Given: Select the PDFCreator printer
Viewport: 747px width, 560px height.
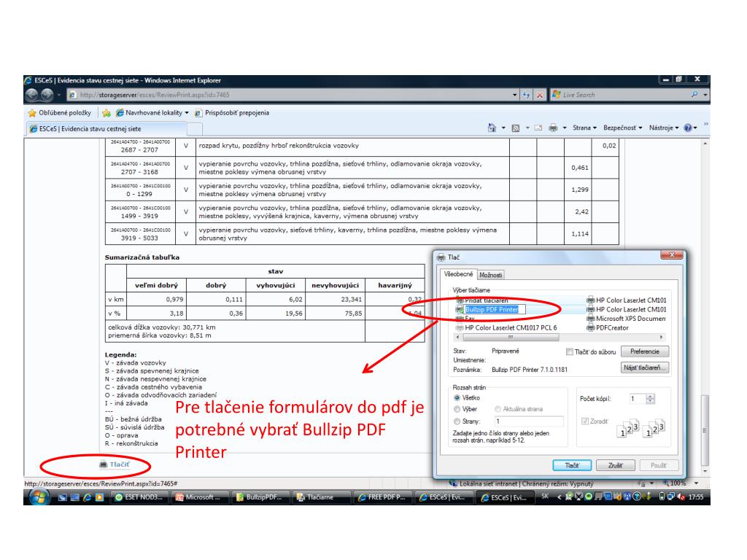Looking at the screenshot, I should [608, 327].
